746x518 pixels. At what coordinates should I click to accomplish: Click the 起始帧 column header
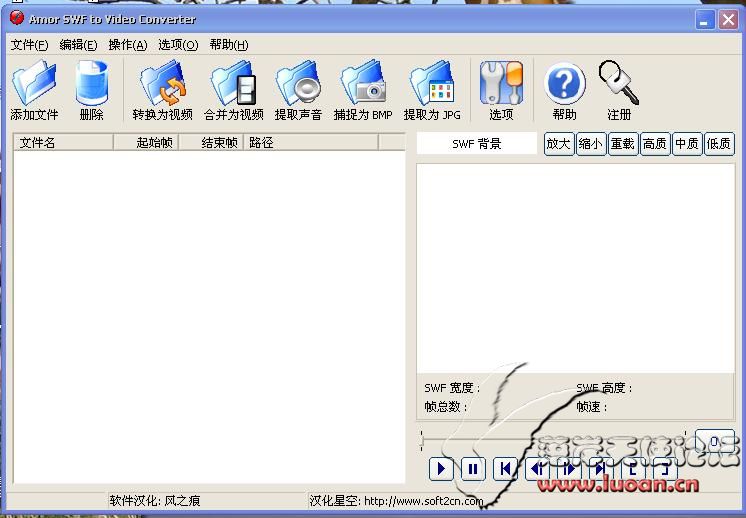coord(146,143)
